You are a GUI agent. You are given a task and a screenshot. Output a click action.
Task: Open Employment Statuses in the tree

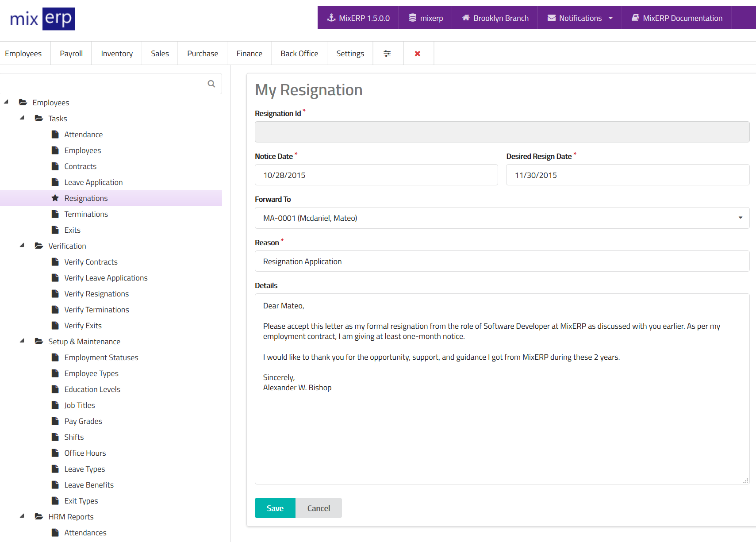pos(101,357)
